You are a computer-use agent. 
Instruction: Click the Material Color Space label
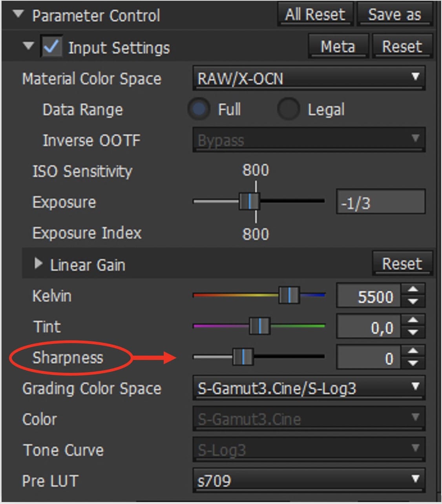92,79
